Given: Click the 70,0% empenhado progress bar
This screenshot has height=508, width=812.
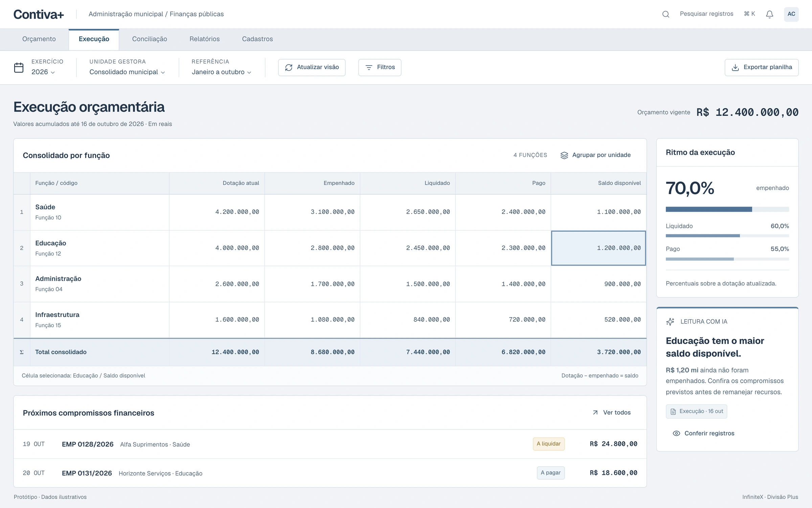Looking at the screenshot, I should tap(727, 209).
